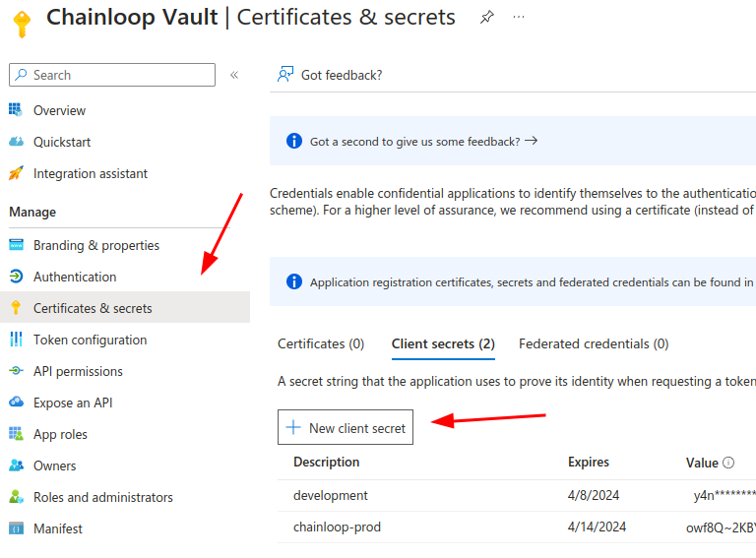
Task: Click the magnifier icon in Search box
Action: [21, 75]
